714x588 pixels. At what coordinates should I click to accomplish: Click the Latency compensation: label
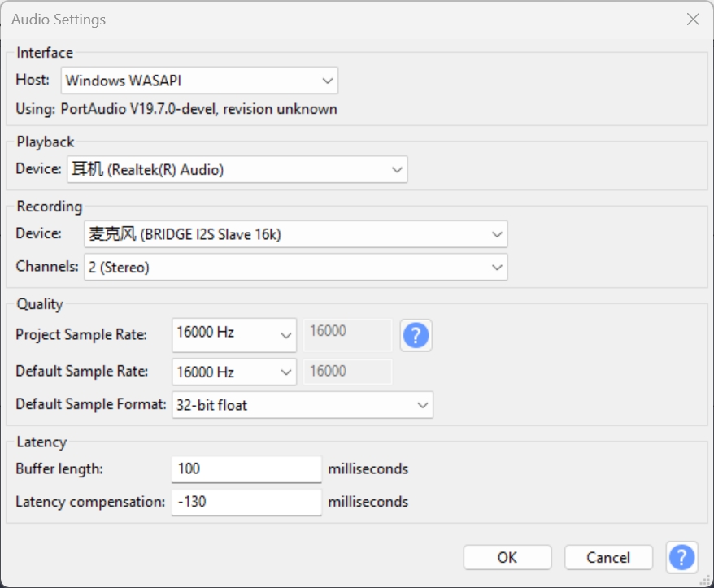(90, 502)
